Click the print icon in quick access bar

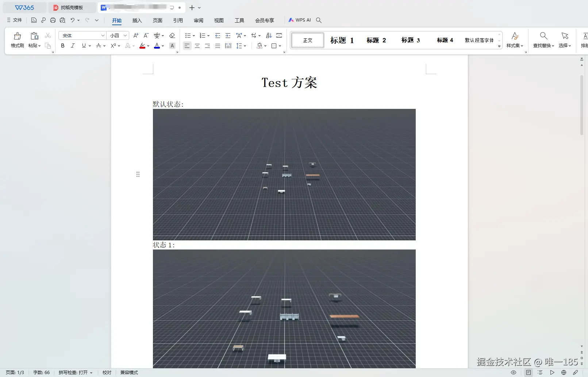pos(53,20)
